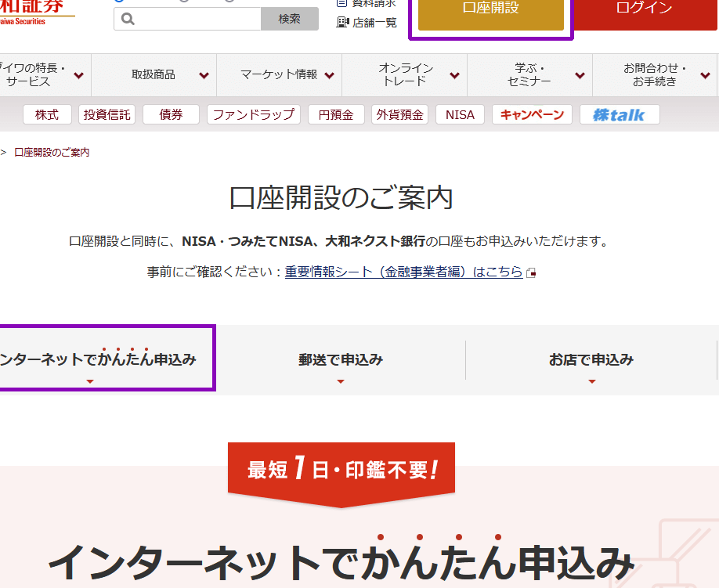Open the 重要情報シート（金融事業者編） link

pyautogui.click(x=403, y=272)
